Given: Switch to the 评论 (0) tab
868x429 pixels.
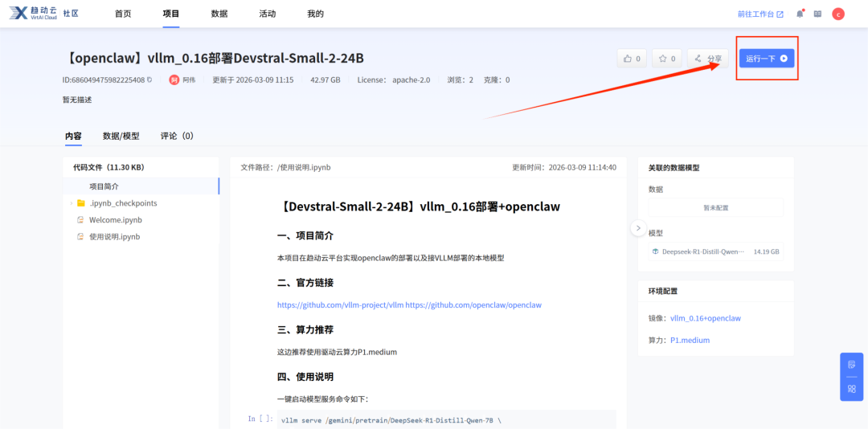Looking at the screenshot, I should click(177, 136).
